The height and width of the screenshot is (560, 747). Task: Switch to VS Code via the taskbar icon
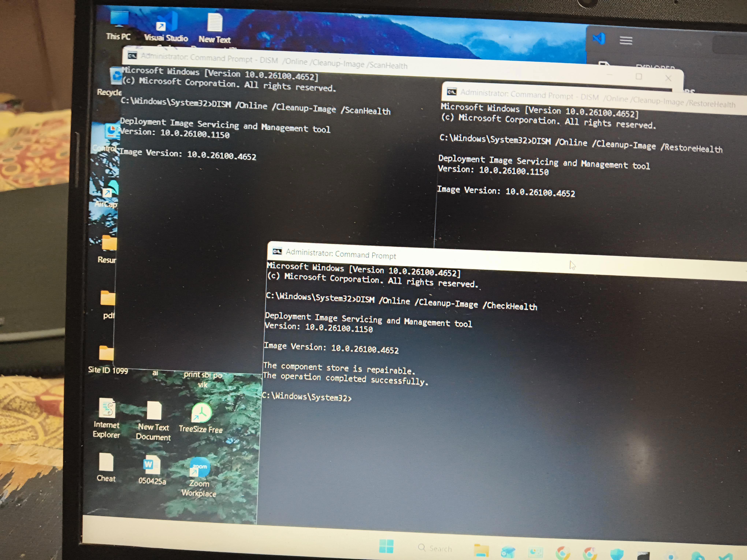click(x=725, y=557)
